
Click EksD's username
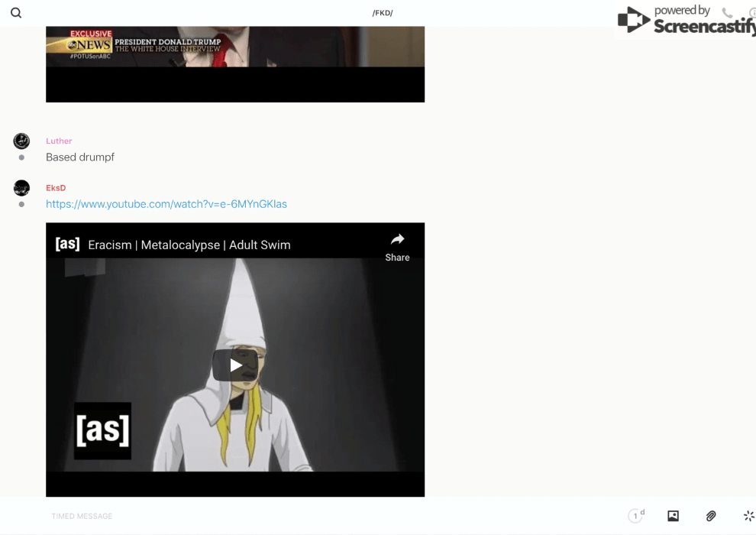click(56, 188)
